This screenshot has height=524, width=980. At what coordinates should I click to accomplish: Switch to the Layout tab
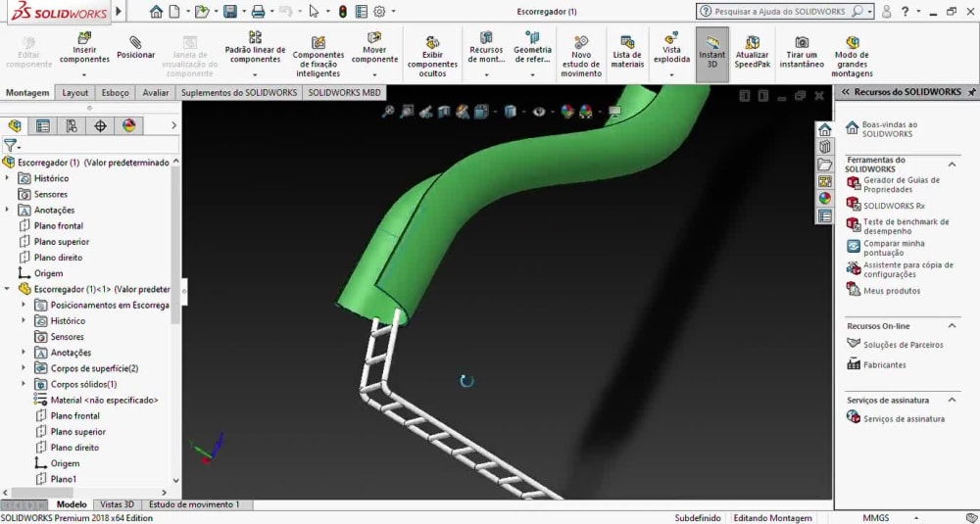75,92
